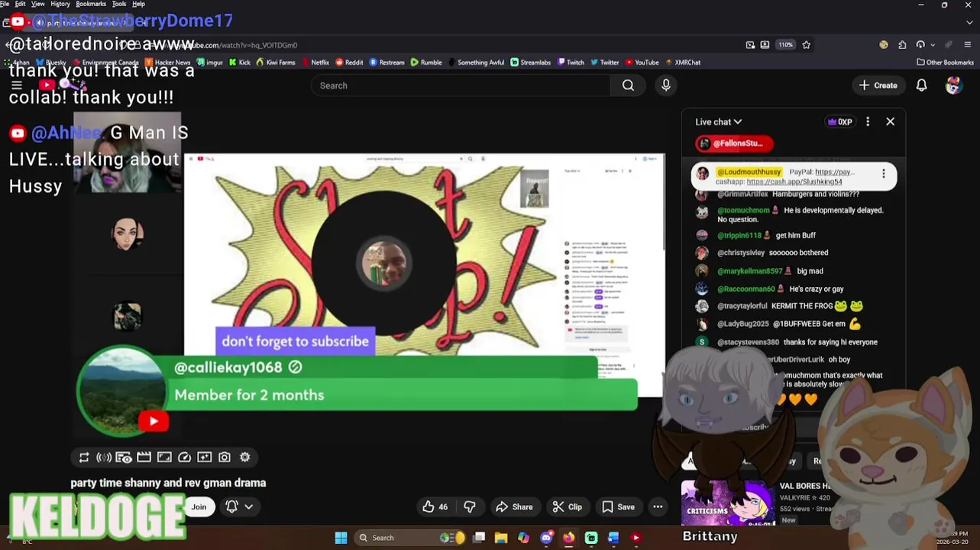
Task: Open the Netflix bookmark
Action: pos(315,62)
